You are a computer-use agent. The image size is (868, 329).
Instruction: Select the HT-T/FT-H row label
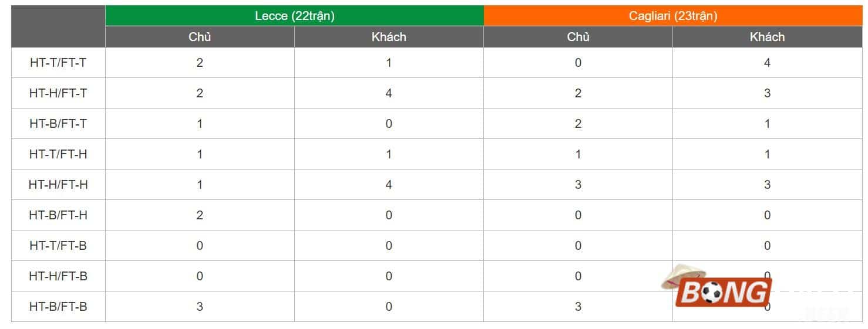pyautogui.click(x=58, y=154)
